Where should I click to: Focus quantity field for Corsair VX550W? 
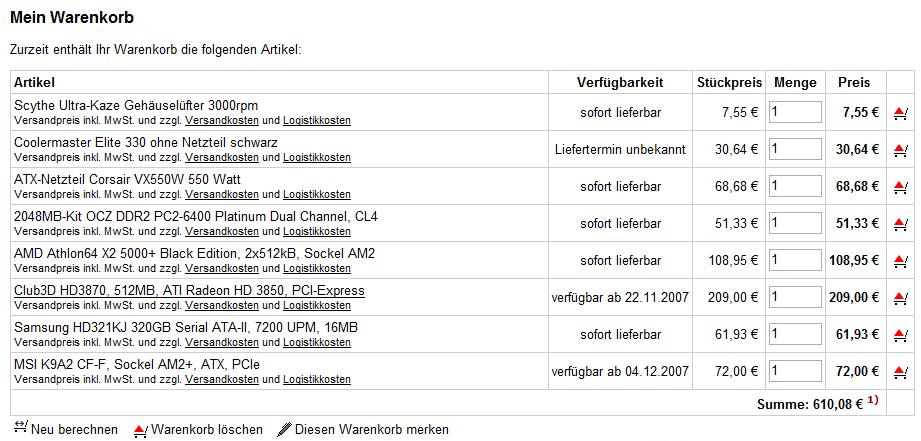(795, 187)
